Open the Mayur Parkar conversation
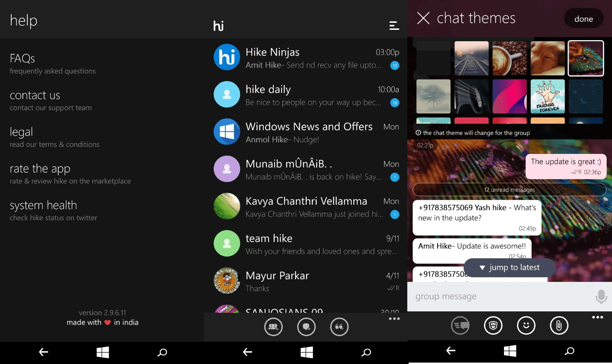The width and height of the screenshot is (612, 364). pyautogui.click(x=306, y=281)
